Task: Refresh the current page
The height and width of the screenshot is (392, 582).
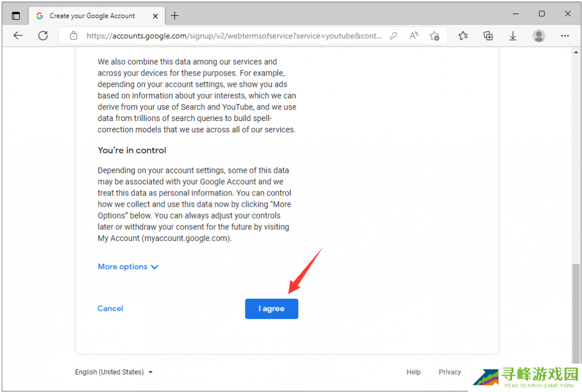Action: tap(43, 36)
